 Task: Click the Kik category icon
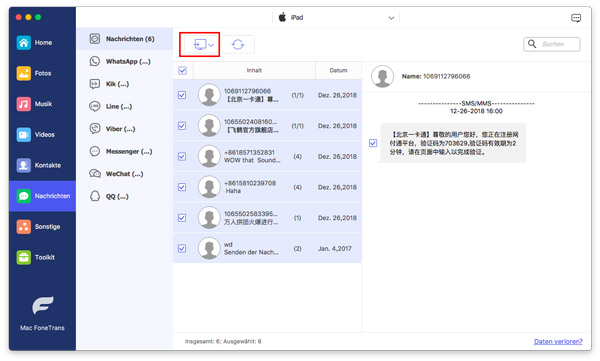(x=95, y=84)
